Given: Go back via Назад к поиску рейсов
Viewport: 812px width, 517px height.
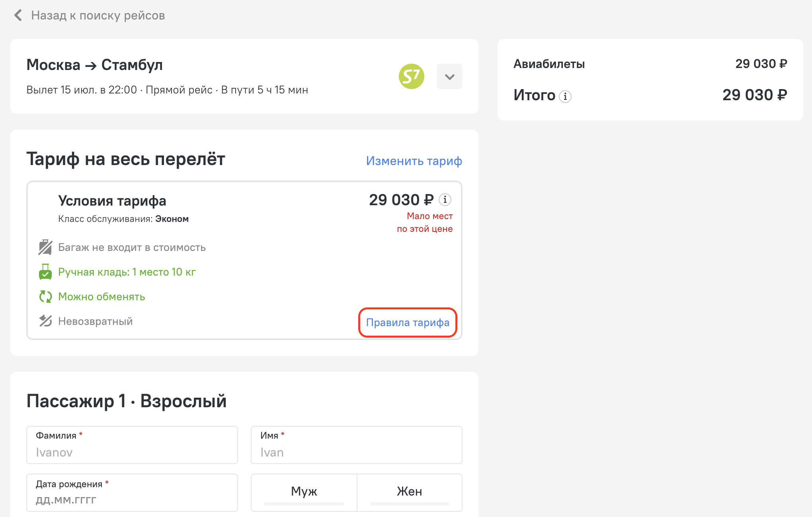Looking at the screenshot, I should point(98,16).
